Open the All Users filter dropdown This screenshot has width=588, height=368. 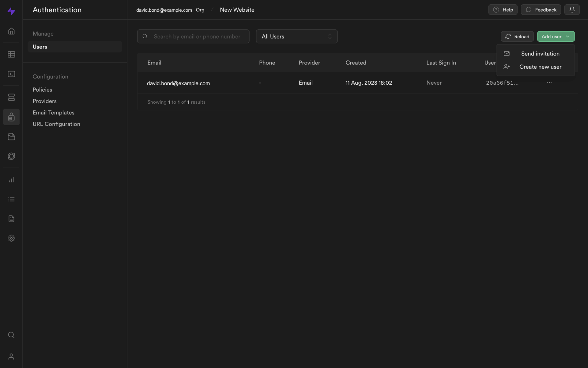(x=296, y=36)
